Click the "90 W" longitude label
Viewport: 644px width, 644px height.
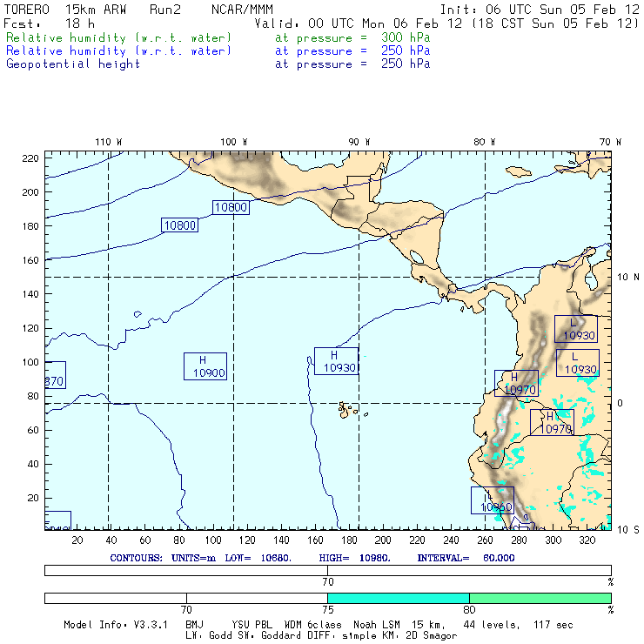pyautogui.click(x=359, y=142)
